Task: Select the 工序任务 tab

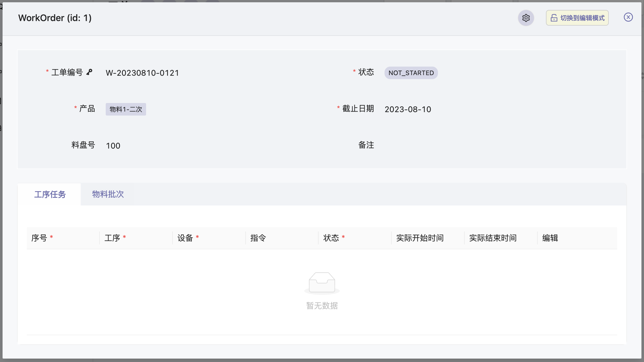Action: point(50,194)
